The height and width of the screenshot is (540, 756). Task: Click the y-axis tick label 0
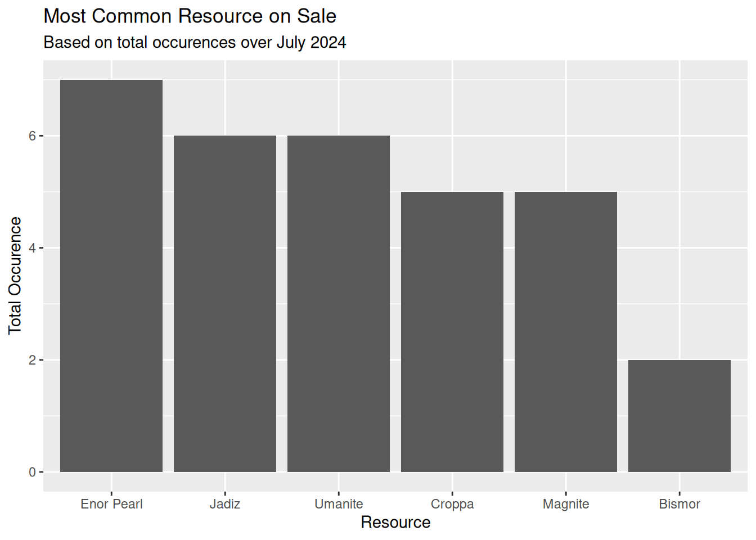pyautogui.click(x=32, y=472)
